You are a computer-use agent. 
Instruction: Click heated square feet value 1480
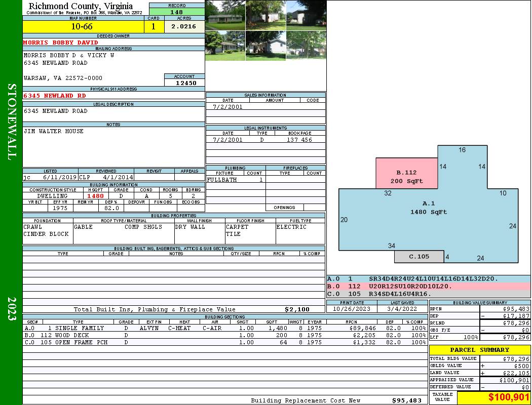pos(95,196)
